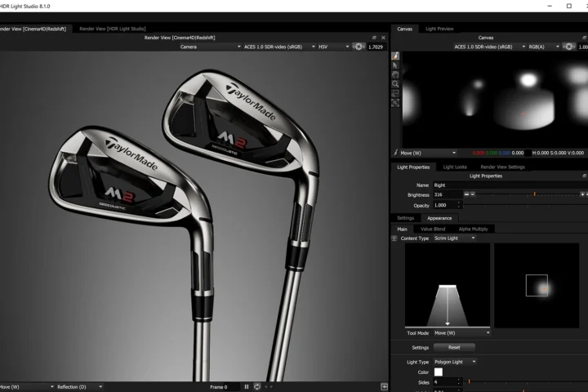Click the Sides value field showing 4
Screen dimensions: 588x392
coord(444,382)
